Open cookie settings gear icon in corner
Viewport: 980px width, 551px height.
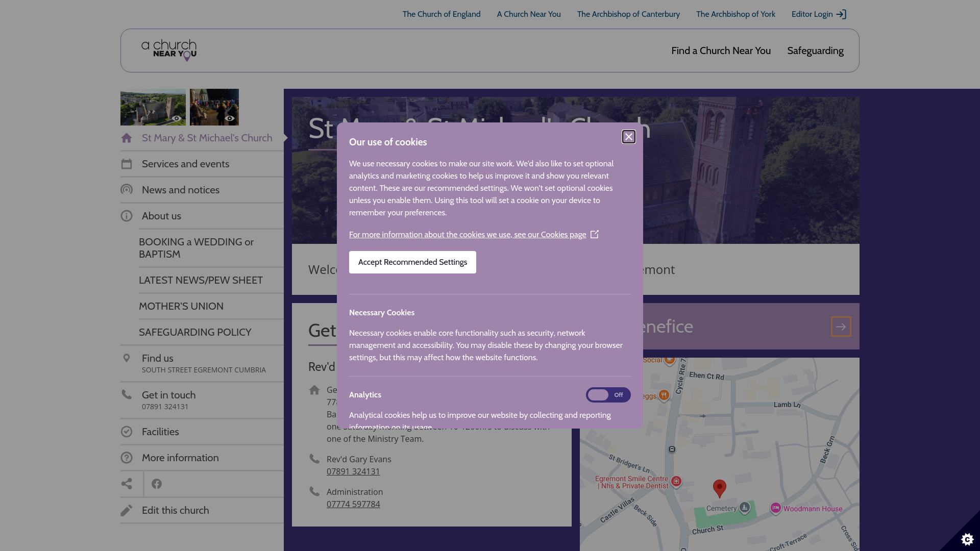coord(967,539)
